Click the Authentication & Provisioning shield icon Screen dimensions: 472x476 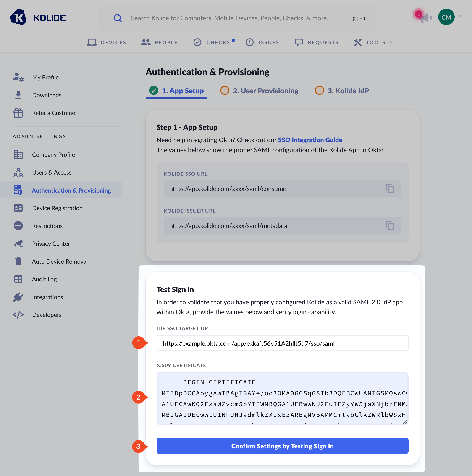point(18,190)
